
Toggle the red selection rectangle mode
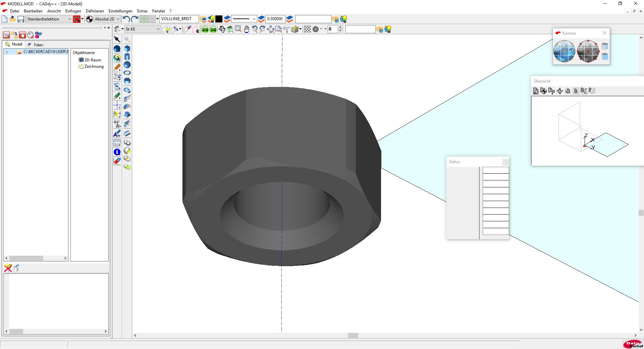(77, 19)
